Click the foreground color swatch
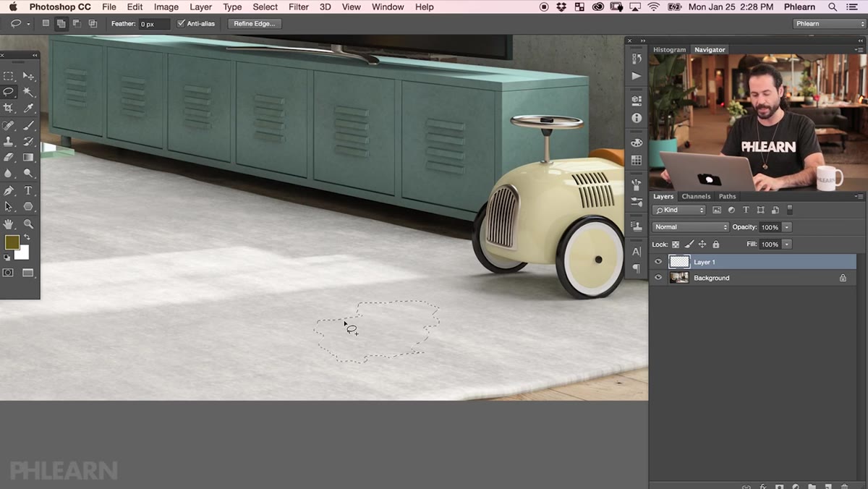This screenshot has height=489, width=868. [12, 242]
